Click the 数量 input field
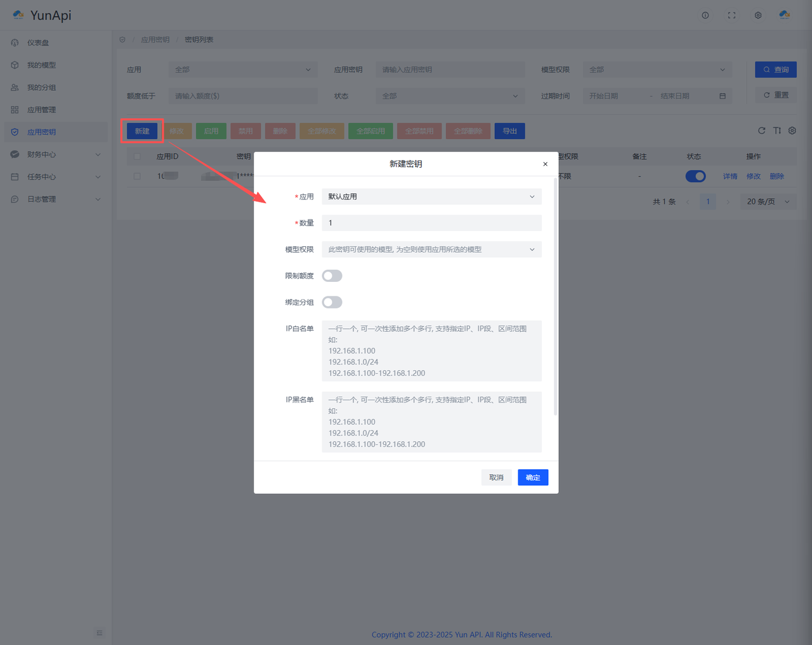 coord(431,223)
